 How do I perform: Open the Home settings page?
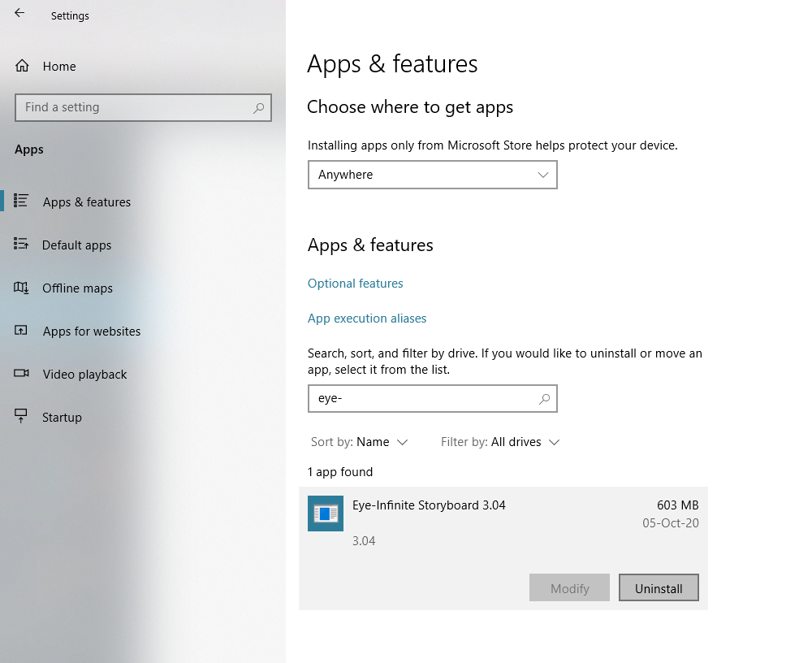point(59,67)
